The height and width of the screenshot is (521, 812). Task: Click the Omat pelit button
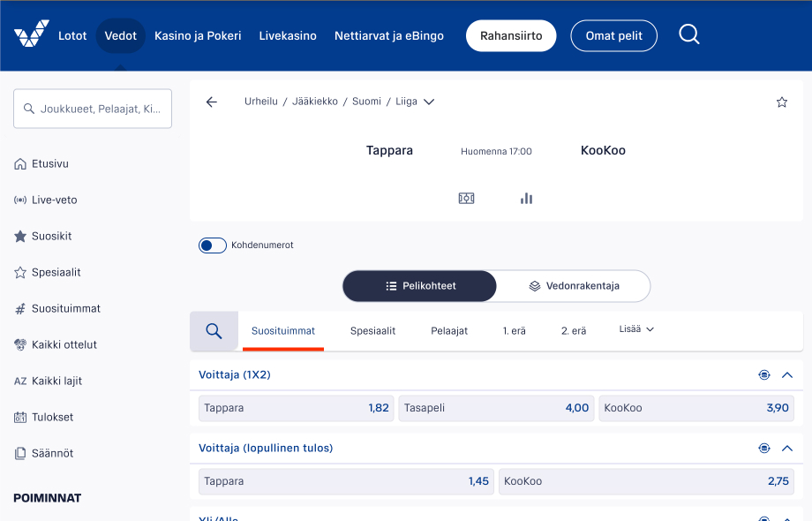click(x=613, y=35)
